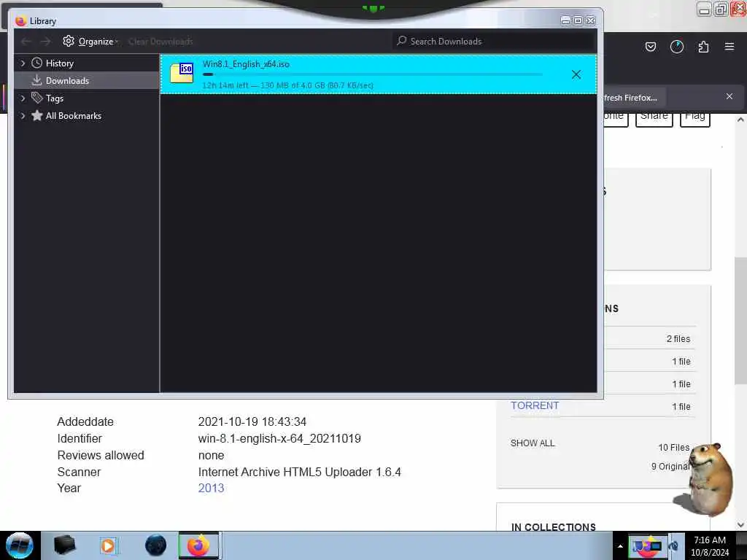Click SHOW ALL files link
Viewport: 747px width, 560px height.
pyautogui.click(x=532, y=443)
